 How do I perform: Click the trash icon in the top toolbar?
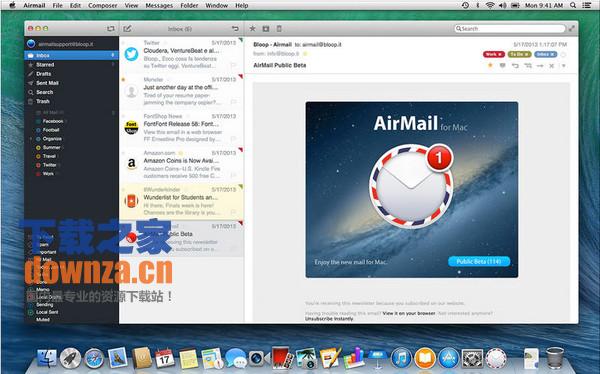click(x=279, y=28)
